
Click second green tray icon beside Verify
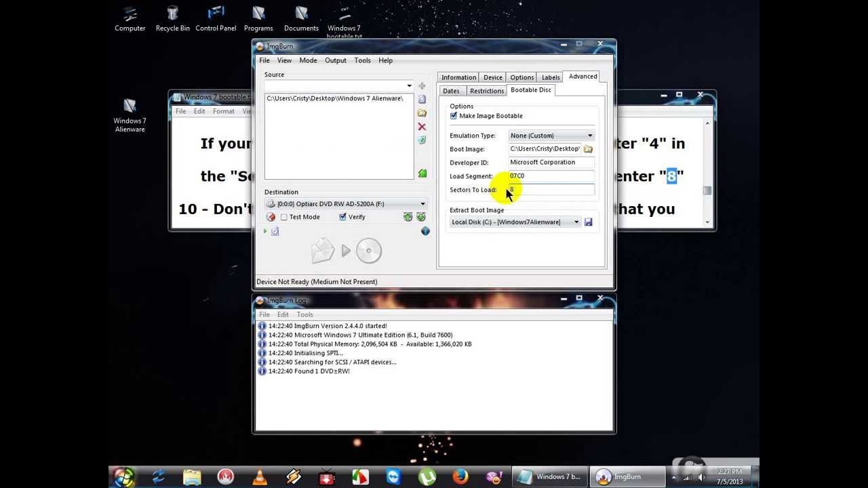(421, 217)
